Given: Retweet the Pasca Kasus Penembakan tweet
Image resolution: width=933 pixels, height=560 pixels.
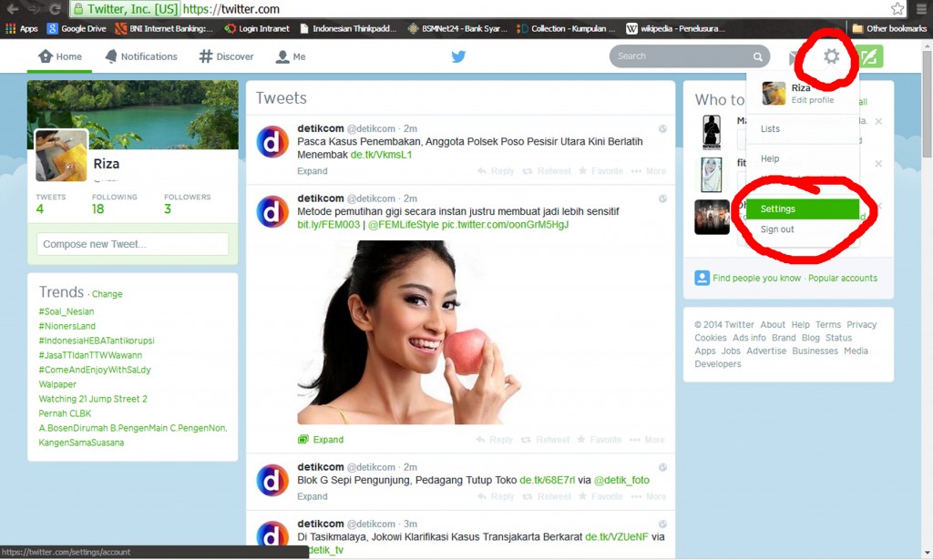Looking at the screenshot, I should 547,171.
